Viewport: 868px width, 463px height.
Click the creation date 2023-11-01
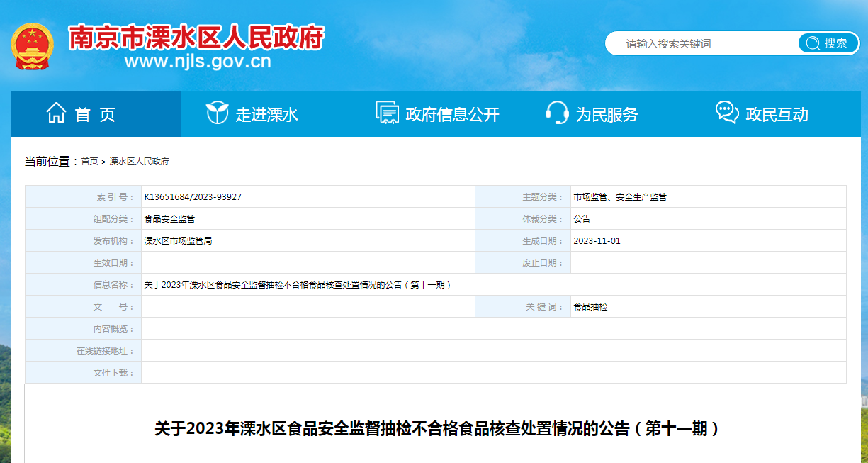pos(597,241)
